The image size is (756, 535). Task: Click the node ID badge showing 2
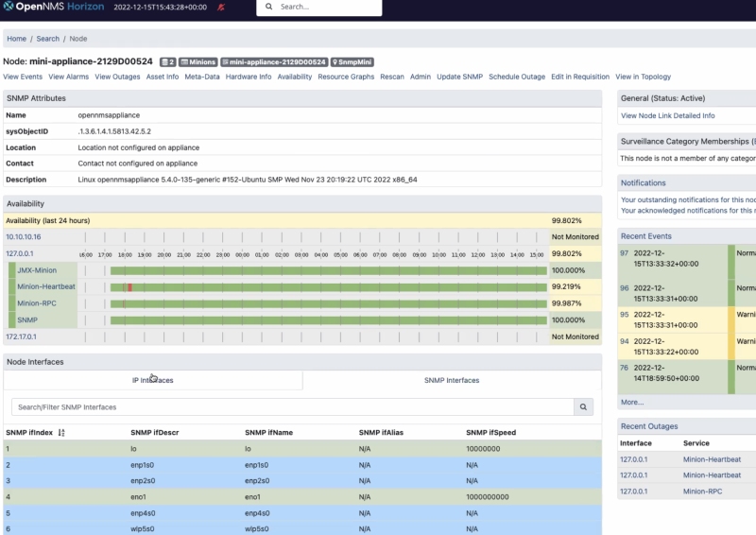tap(168, 62)
